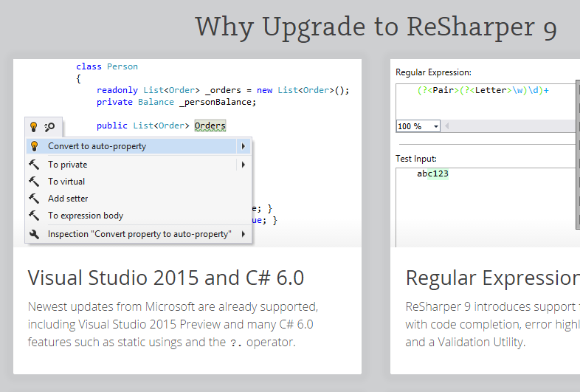The height and width of the screenshot is (392, 580).
Task: Click the wrench icon beside Inspection entry
Action: [34, 234]
